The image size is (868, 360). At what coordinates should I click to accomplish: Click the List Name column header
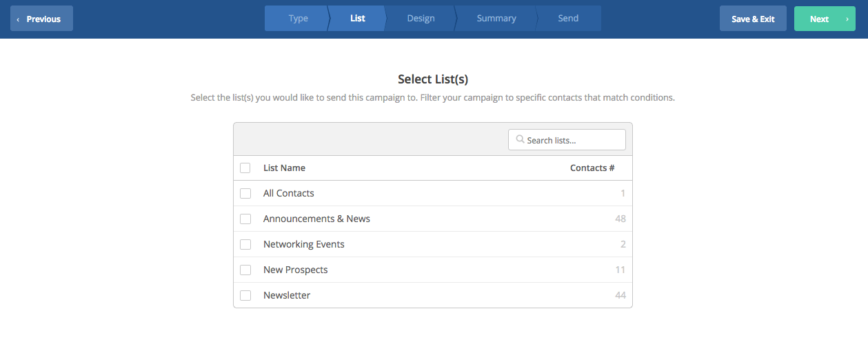pyautogui.click(x=284, y=168)
